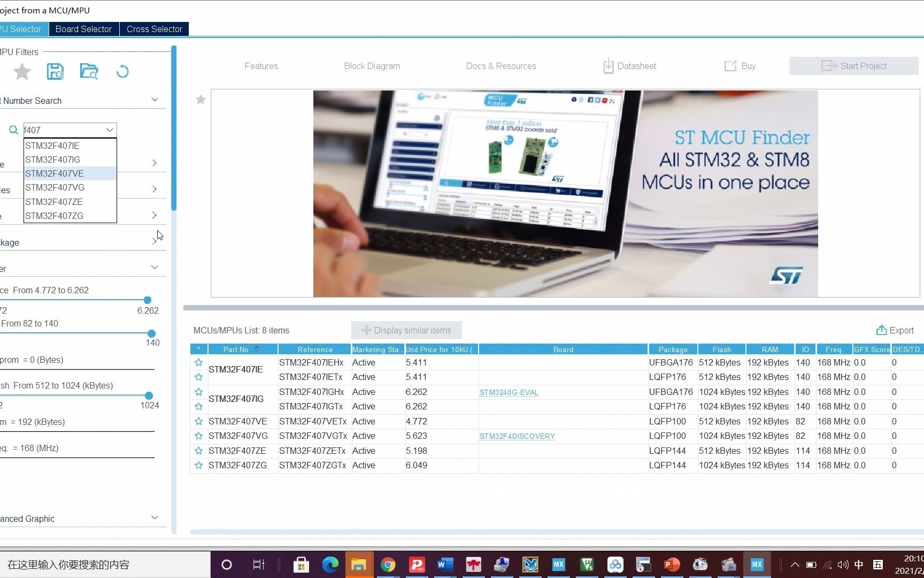This screenshot has height=578, width=924.
Task: Open the Block Diagram tab
Action: [x=372, y=66]
